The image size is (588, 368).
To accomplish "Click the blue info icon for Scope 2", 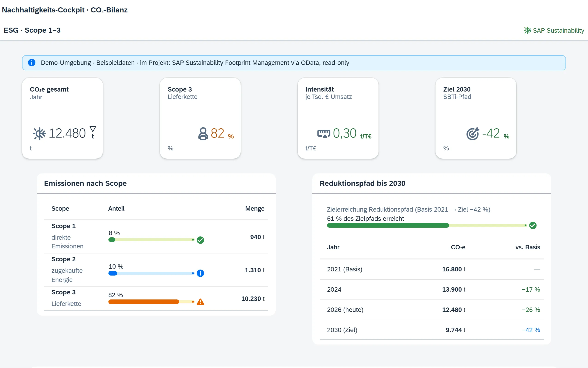I will coord(200,273).
